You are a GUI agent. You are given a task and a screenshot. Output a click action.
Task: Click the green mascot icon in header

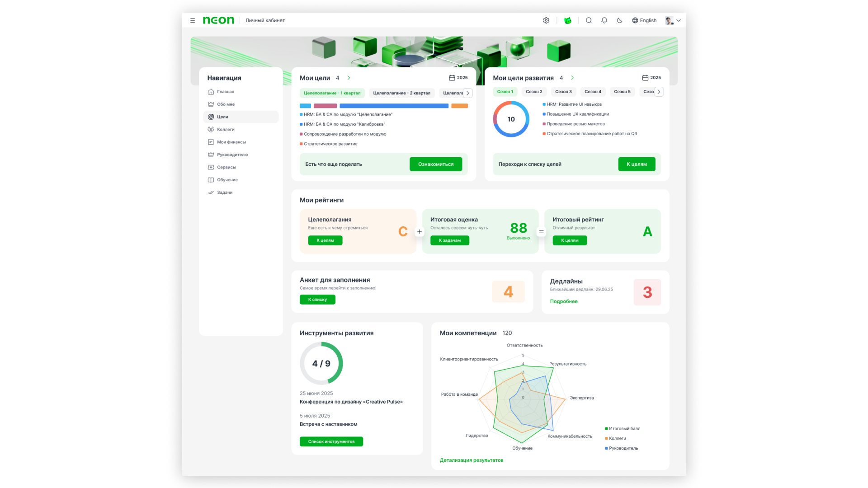568,20
